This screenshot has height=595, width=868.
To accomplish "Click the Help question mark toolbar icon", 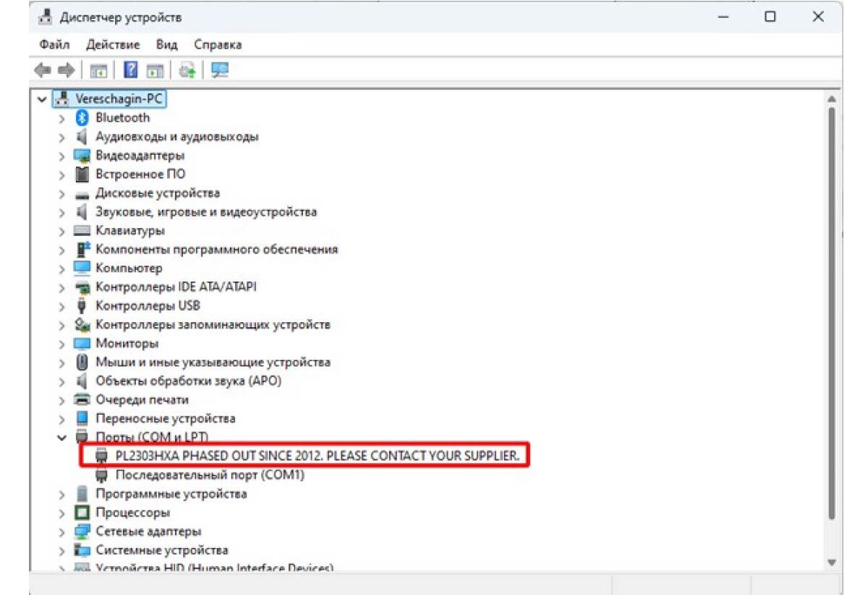I will 131,70.
